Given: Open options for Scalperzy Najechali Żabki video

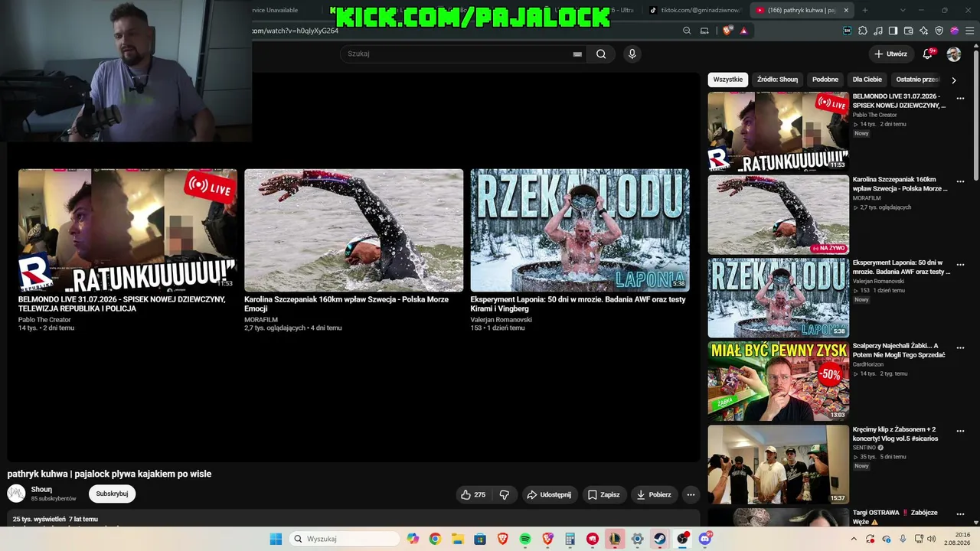Looking at the screenshot, I should 960,347.
